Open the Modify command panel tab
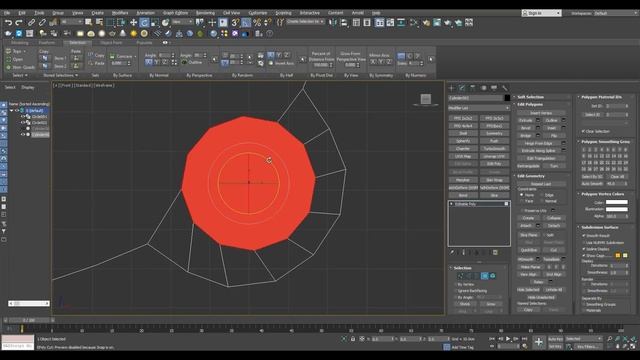640x360 pixels. coord(462,88)
